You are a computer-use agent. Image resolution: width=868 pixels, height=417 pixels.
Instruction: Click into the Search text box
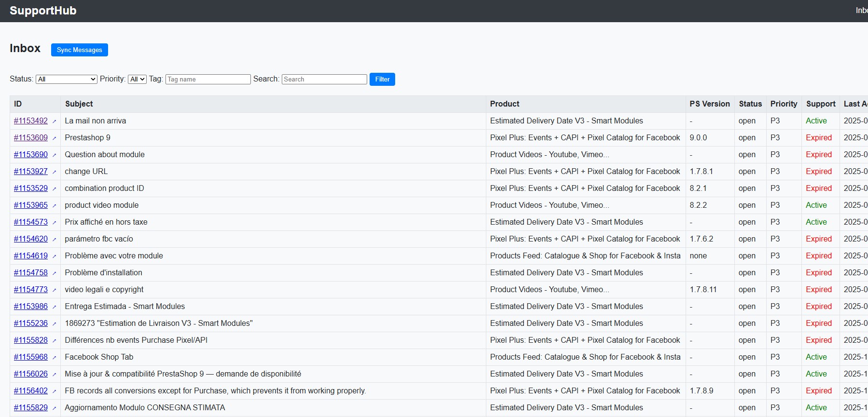(x=324, y=79)
